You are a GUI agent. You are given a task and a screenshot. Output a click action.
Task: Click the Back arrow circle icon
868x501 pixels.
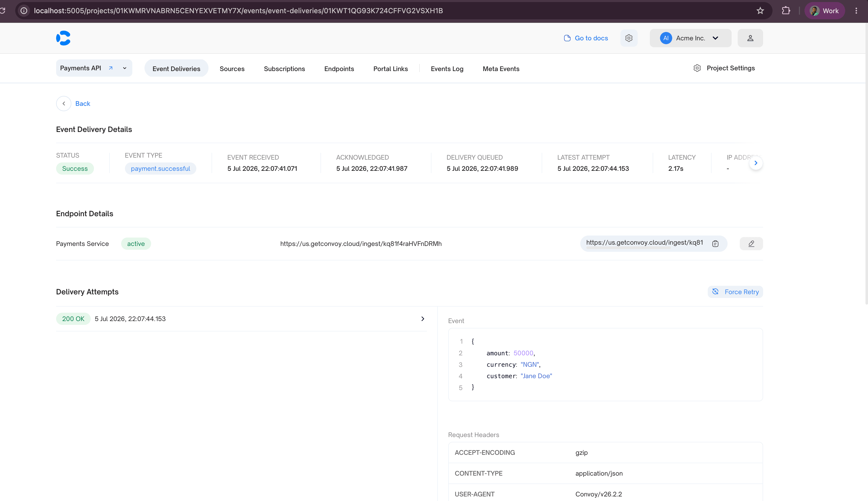[64, 104]
